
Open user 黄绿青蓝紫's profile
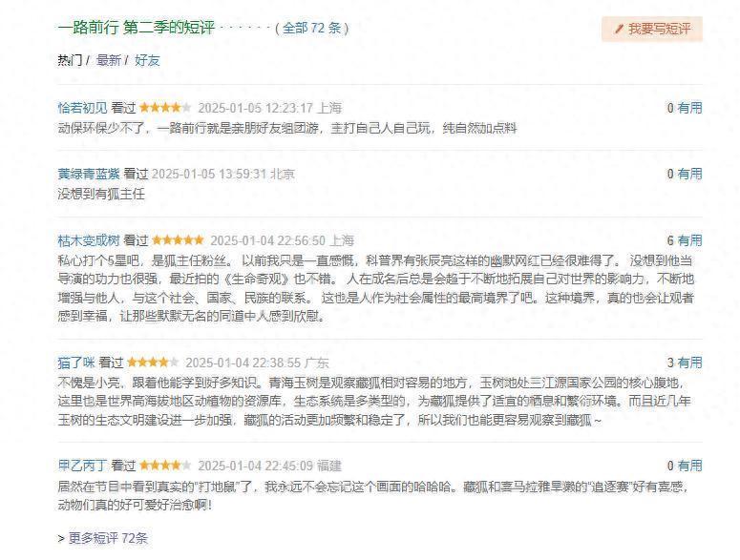(x=89, y=174)
